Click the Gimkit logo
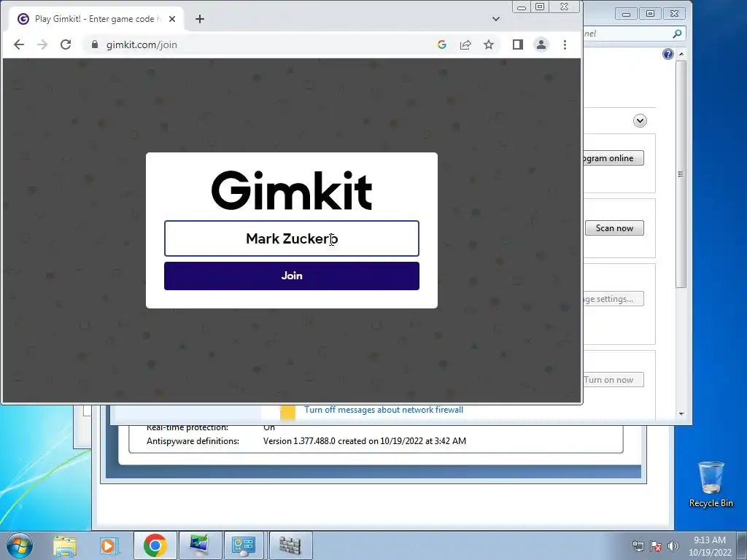 point(292,190)
